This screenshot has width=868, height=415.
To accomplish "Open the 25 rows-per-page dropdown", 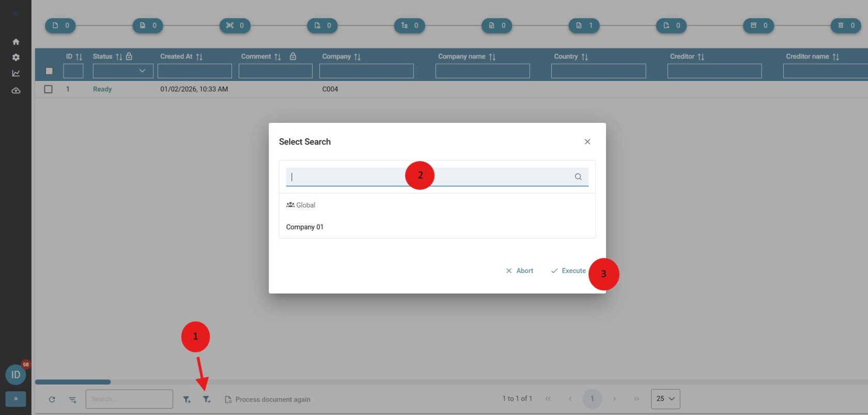I will point(665,398).
